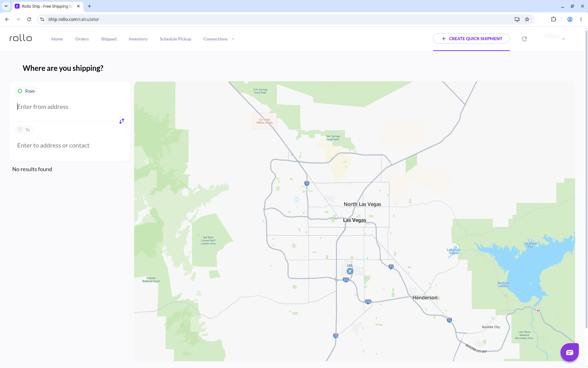Click the Boulder City map label
The image size is (588, 368).
pyautogui.click(x=491, y=327)
